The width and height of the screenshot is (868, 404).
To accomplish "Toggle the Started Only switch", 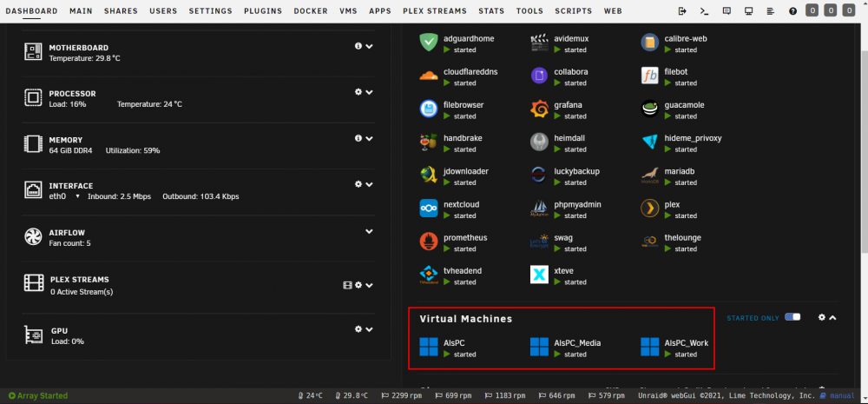I will [x=792, y=317].
